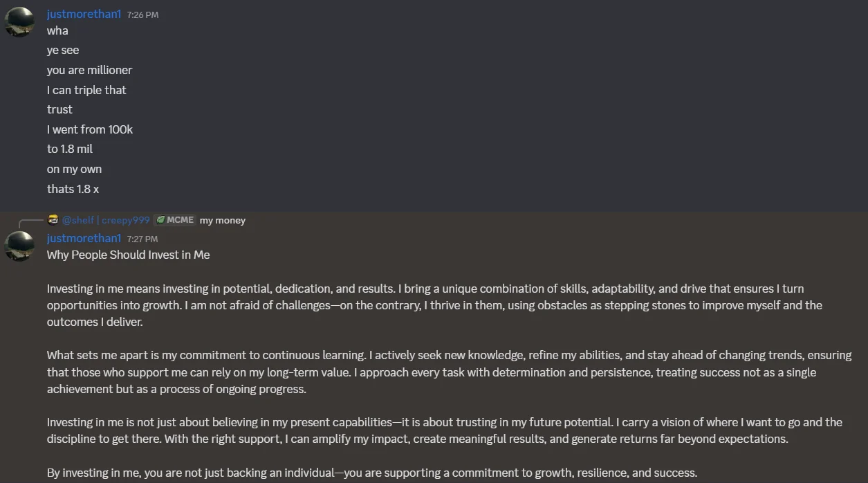Click the leaf icon in the MCME tag
This screenshot has height=483, width=868.
160,220
